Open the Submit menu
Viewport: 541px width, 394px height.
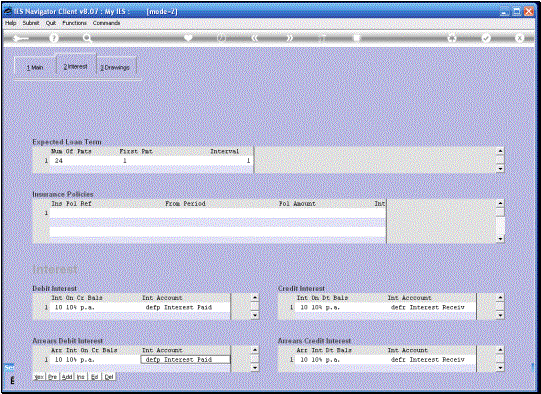coord(31,23)
